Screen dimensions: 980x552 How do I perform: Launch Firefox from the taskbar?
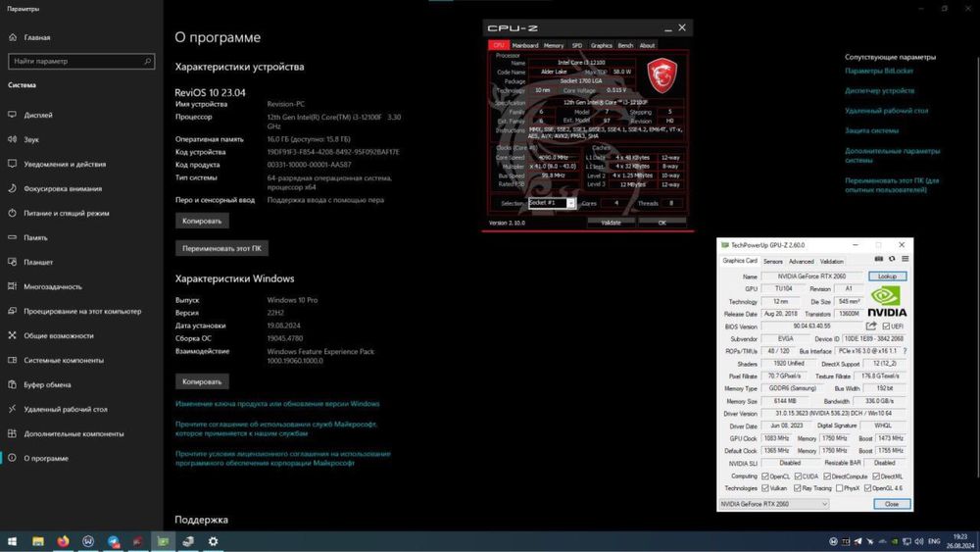63,541
